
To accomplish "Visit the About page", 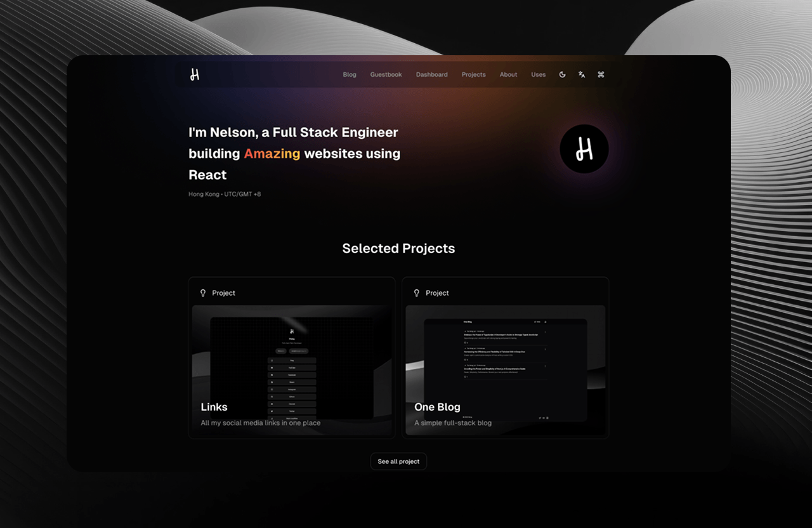I will coord(508,75).
